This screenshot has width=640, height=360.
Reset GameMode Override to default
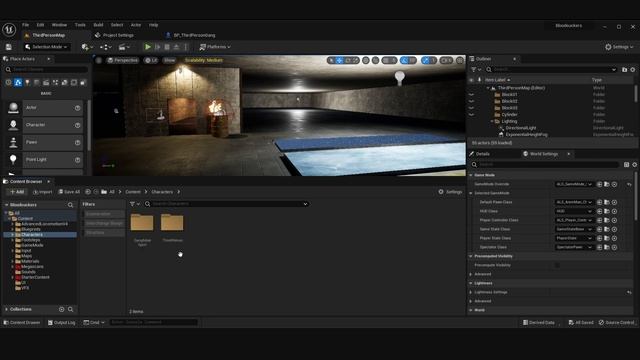pos(629,184)
